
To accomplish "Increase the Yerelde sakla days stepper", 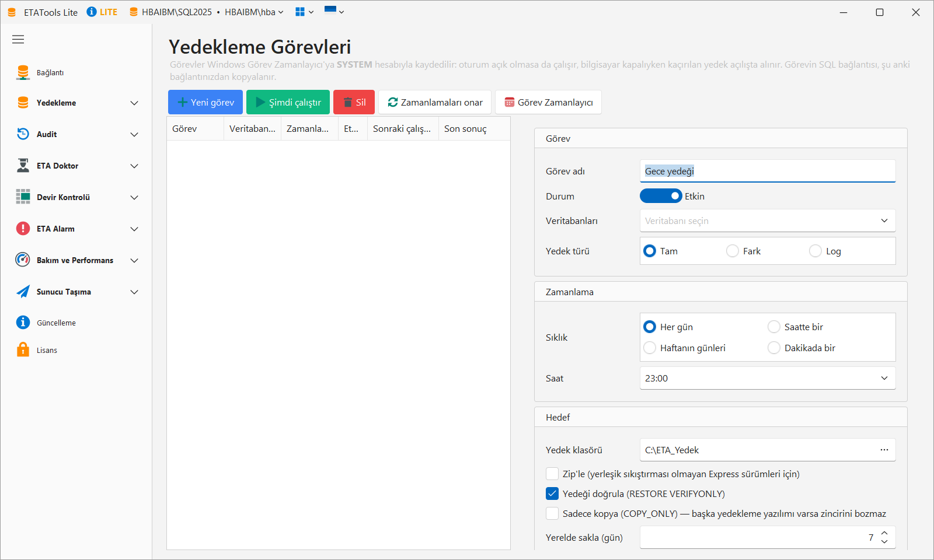I will click(884, 533).
